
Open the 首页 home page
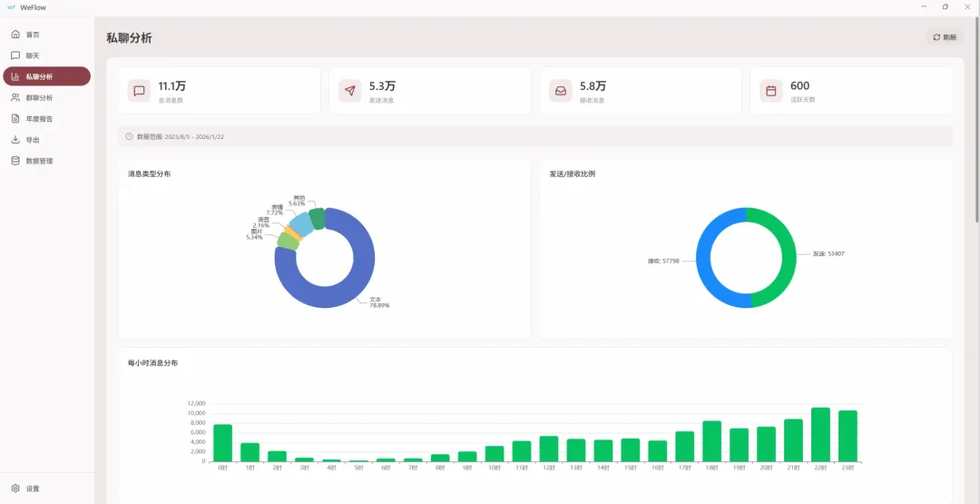click(47, 35)
